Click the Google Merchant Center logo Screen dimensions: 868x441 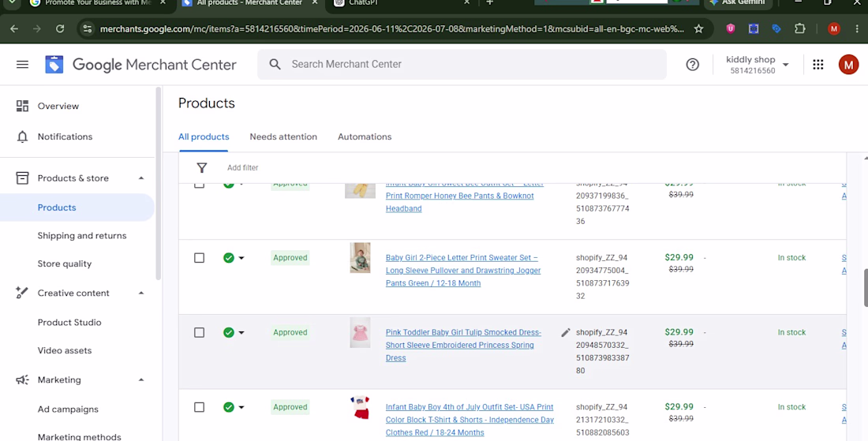tap(140, 65)
